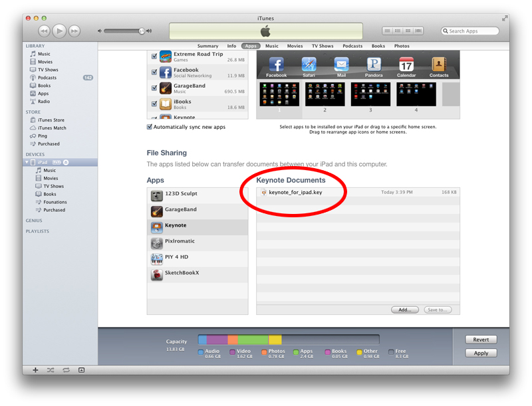Select home screen thumbnail 4
Screen dimensions: 532x406
pos(416,94)
